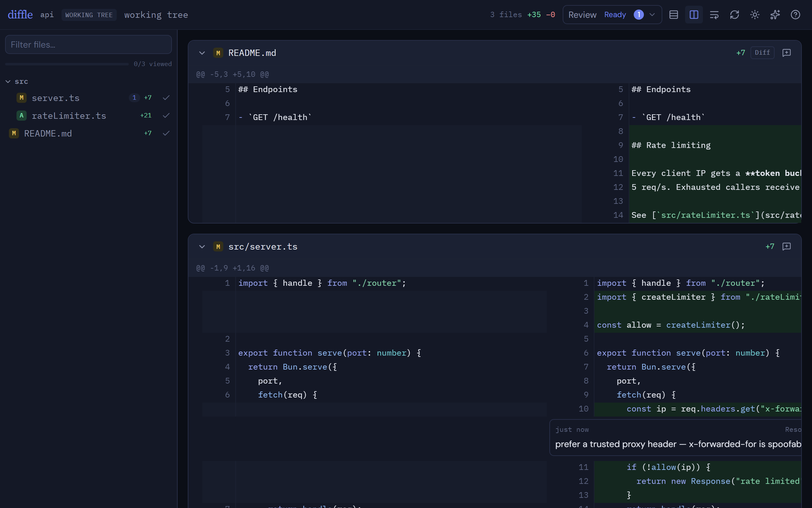Click hunk header @@ -5,3 +5,10 @@
Image resolution: width=812 pixels, height=508 pixels.
(232, 74)
